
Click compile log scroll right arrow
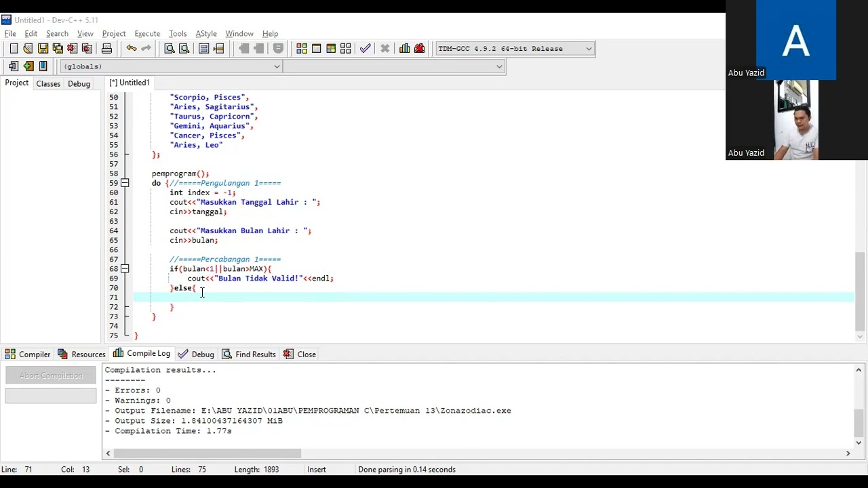pos(848,453)
